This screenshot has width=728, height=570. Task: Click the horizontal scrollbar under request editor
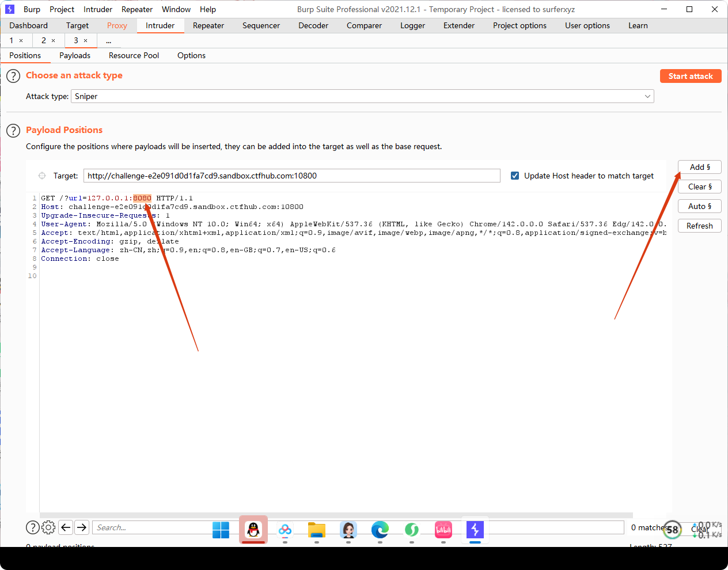point(336,515)
